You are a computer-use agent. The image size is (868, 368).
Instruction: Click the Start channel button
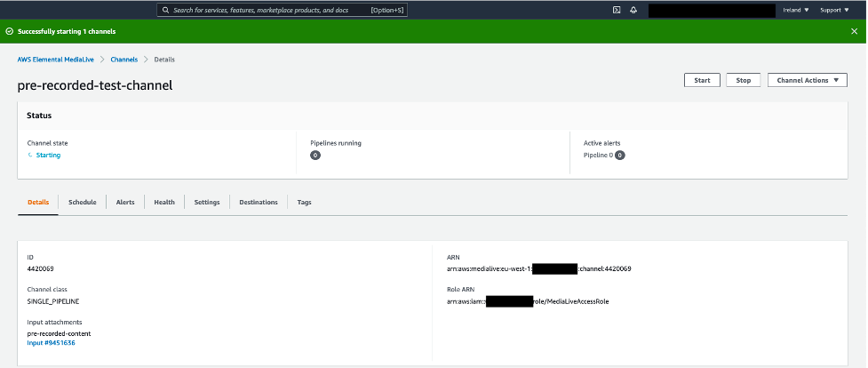pos(702,80)
